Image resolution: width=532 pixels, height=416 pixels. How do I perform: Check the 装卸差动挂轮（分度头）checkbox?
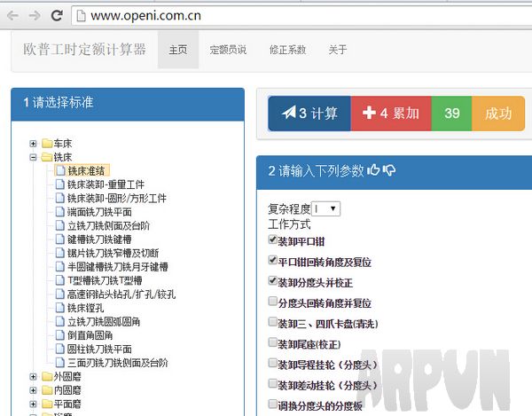pyautogui.click(x=272, y=383)
